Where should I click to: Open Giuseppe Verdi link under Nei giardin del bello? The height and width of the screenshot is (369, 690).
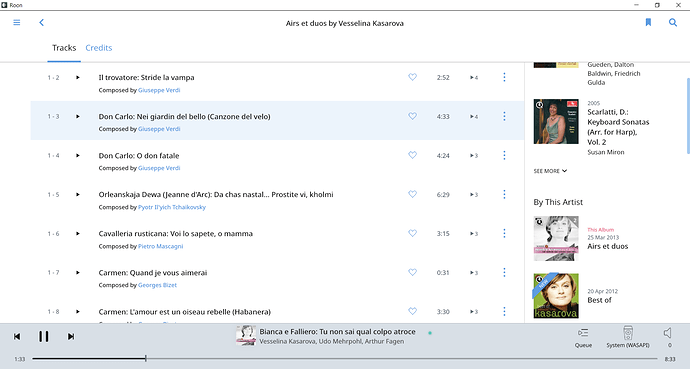coord(159,129)
